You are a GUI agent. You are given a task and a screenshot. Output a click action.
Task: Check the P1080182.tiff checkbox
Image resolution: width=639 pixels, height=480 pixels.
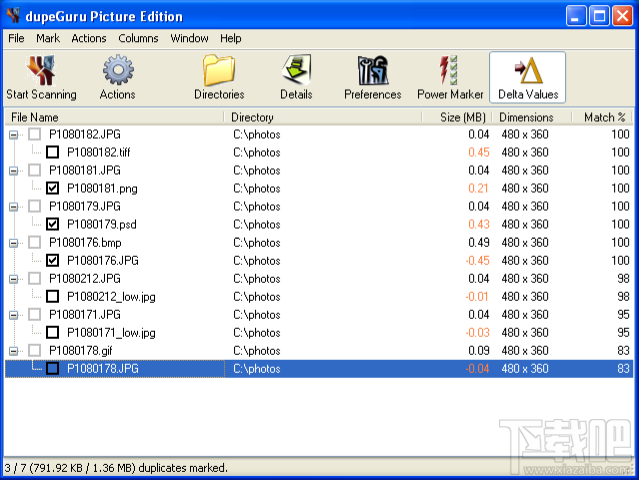tap(53, 152)
